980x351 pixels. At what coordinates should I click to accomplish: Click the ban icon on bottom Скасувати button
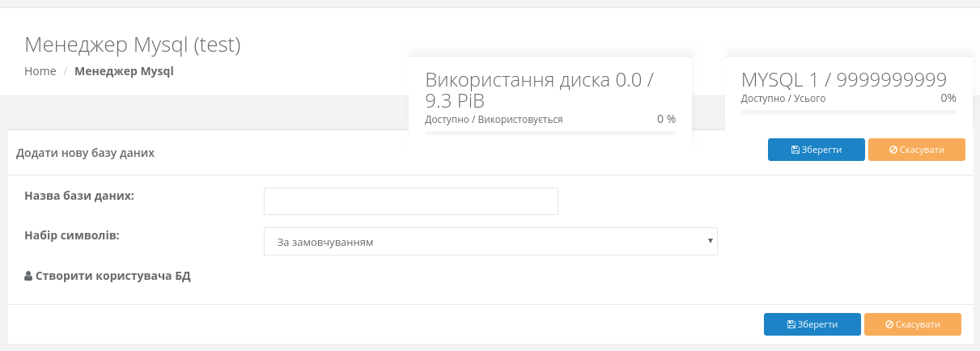pos(889,324)
